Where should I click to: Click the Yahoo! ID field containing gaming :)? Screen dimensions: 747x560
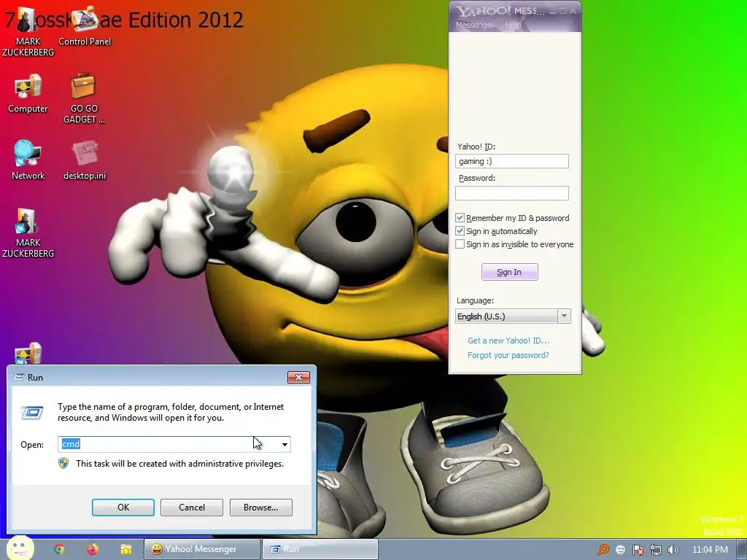[511, 161]
